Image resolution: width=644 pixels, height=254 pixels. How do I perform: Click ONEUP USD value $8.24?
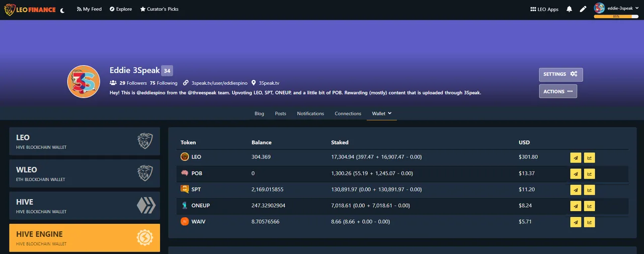pos(525,205)
